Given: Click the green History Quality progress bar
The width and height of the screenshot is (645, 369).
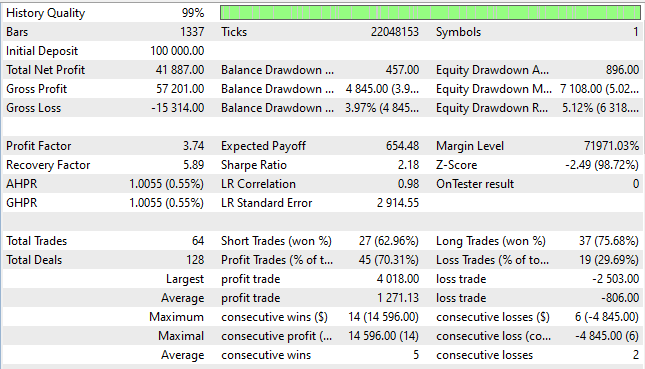Looking at the screenshot, I should [430, 13].
